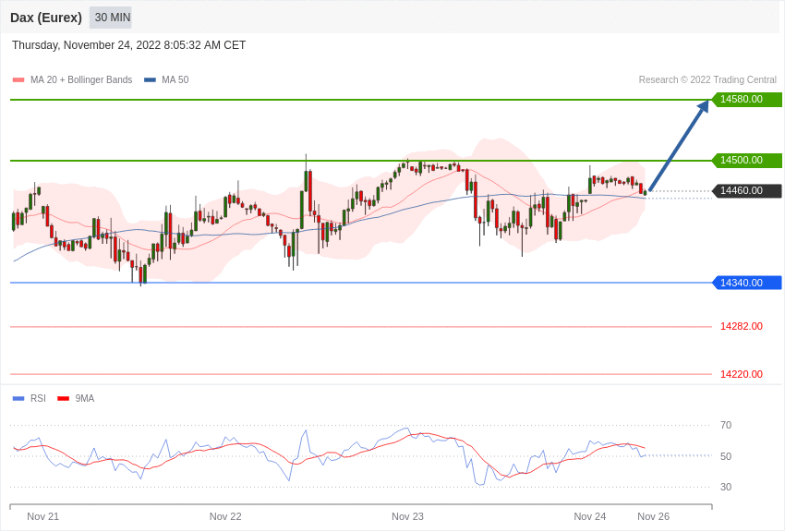Click the 'Nov 21' date axis label

43,516
